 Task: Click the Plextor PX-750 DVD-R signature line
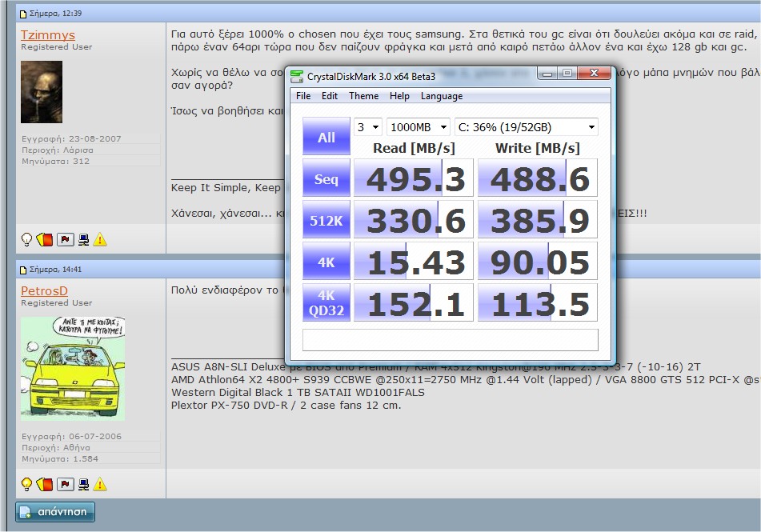coord(286,406)
